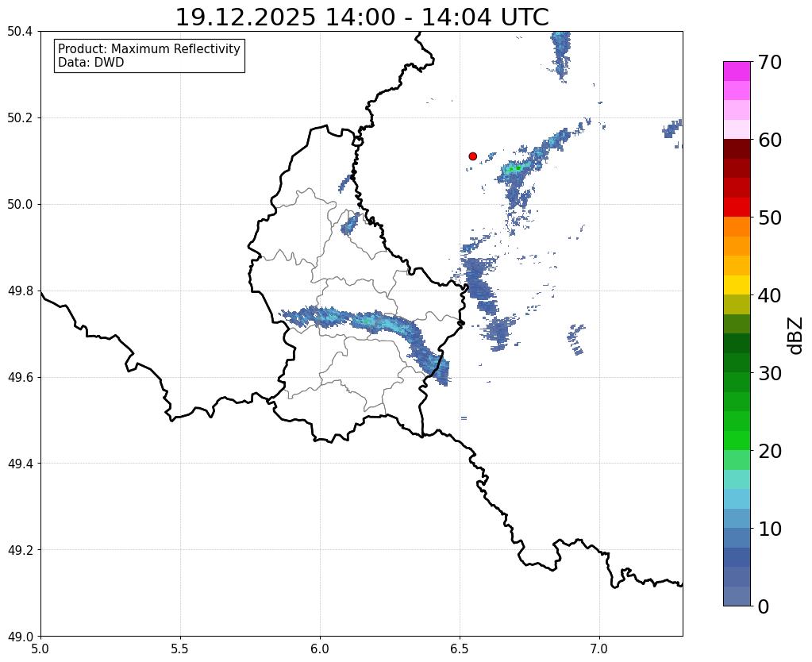This screenshot has height=662, width=812.
Task: Click longitude axis label '5.0'
Action: click(x=40, y=649)
